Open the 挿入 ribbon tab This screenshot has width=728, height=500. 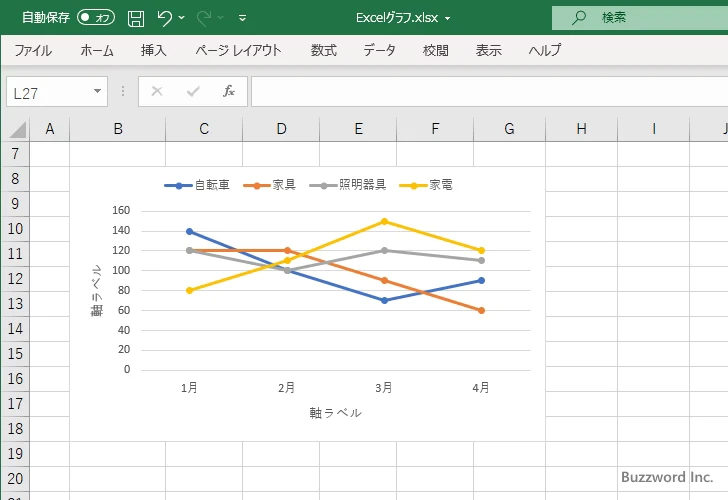coord(153,50)
